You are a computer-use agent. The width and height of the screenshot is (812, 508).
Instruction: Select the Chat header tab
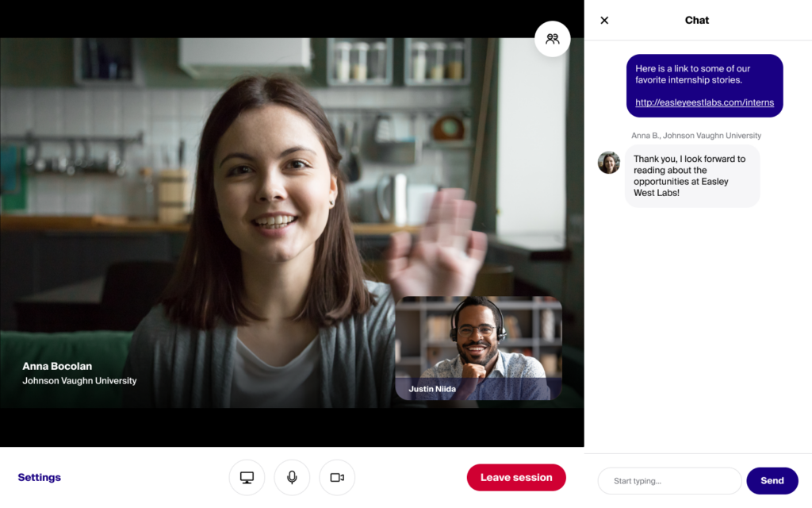click(696, 20)
